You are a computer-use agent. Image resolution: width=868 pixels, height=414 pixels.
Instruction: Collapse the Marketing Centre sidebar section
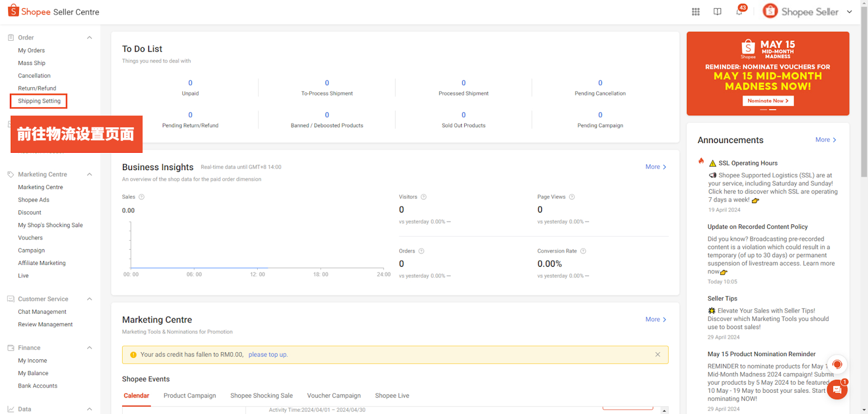tap(90, 174)
